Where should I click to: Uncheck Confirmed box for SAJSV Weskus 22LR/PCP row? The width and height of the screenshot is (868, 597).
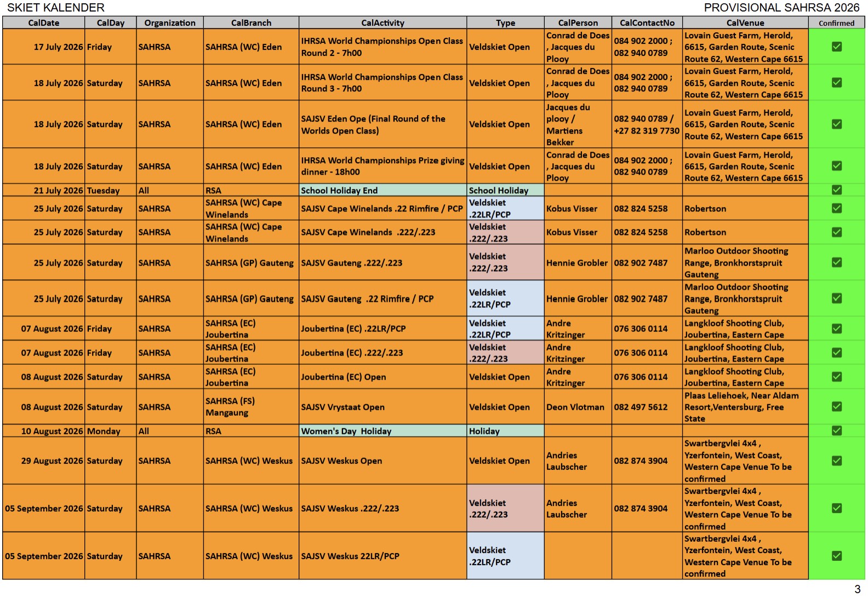836,556
